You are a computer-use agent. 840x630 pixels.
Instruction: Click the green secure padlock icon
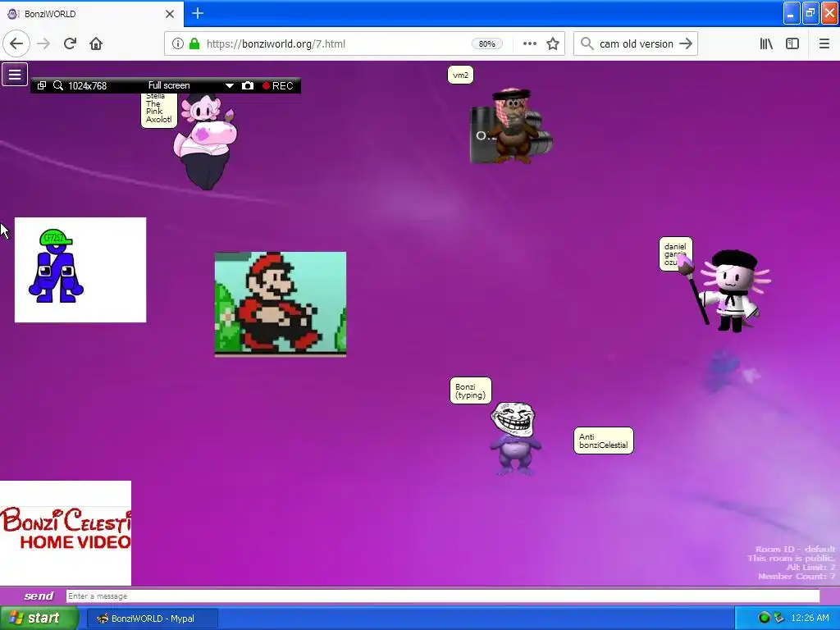coord(194,44)
